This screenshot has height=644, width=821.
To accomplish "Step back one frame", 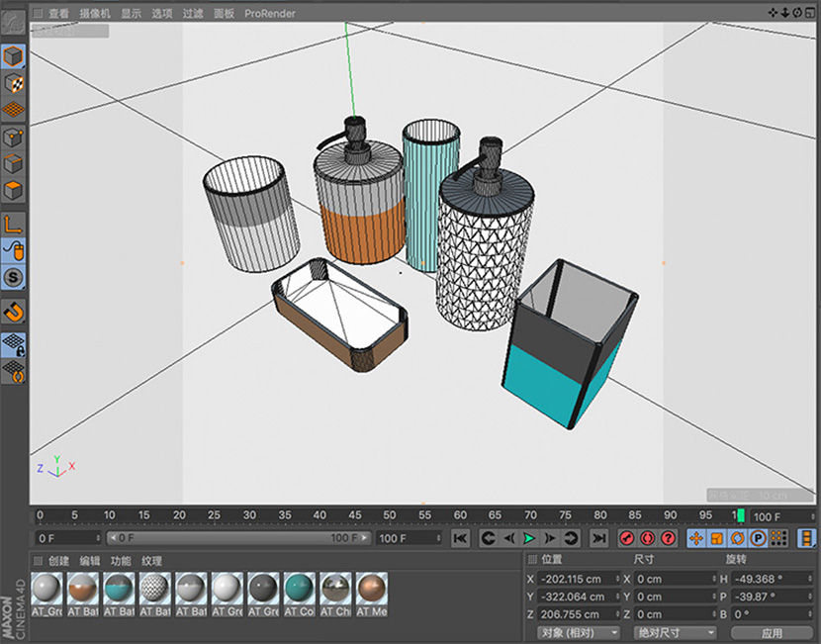I will coord(509,538).
